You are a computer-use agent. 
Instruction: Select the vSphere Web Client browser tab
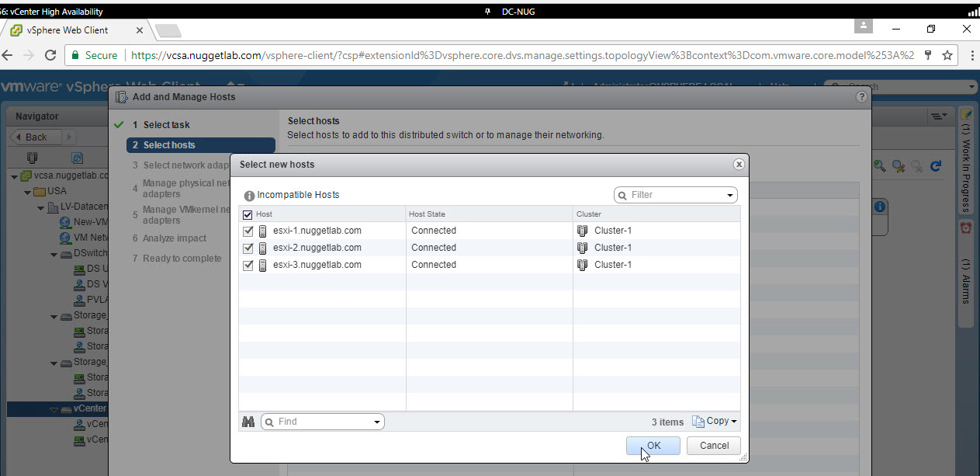74,30
